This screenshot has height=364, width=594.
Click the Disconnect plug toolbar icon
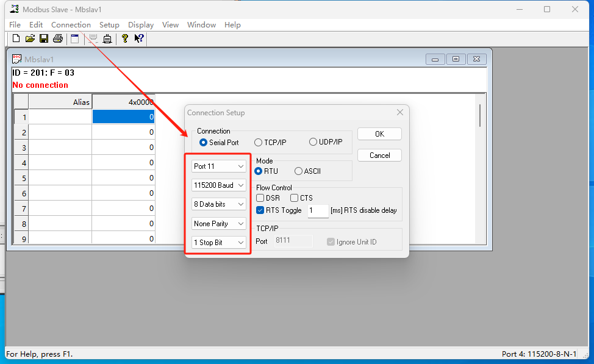pos(107,39)
